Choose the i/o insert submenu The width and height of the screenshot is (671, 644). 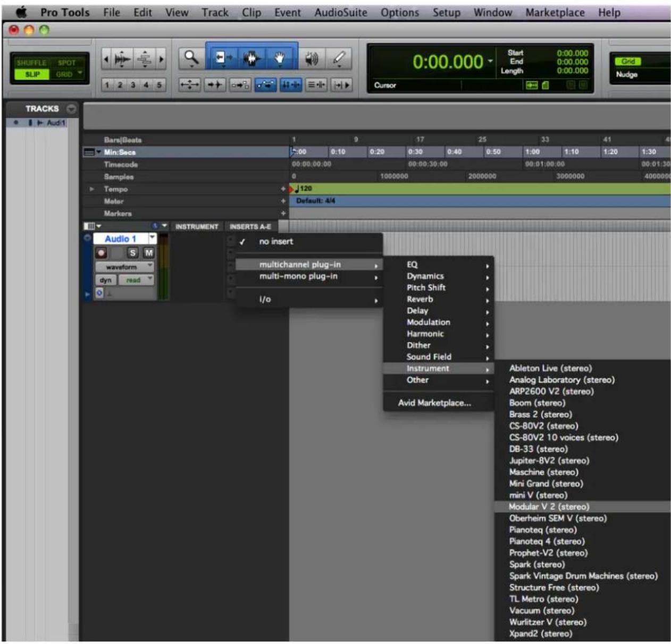[x=309, y=300]
